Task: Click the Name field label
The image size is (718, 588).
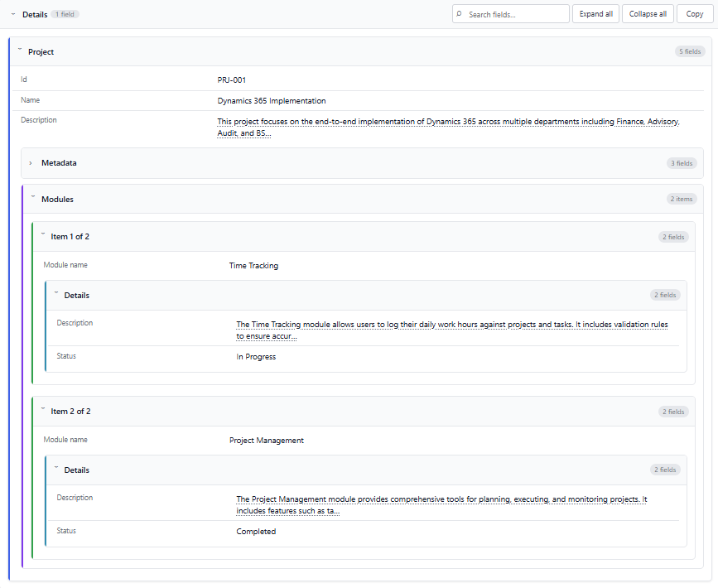Action: pyautogui.click(x=30, y=100)
